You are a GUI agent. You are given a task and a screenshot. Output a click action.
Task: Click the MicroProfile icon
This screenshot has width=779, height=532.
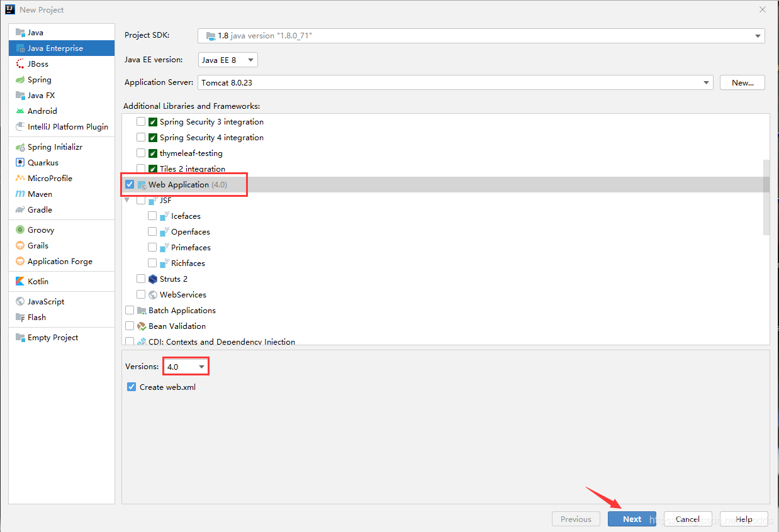coord(20,178)
